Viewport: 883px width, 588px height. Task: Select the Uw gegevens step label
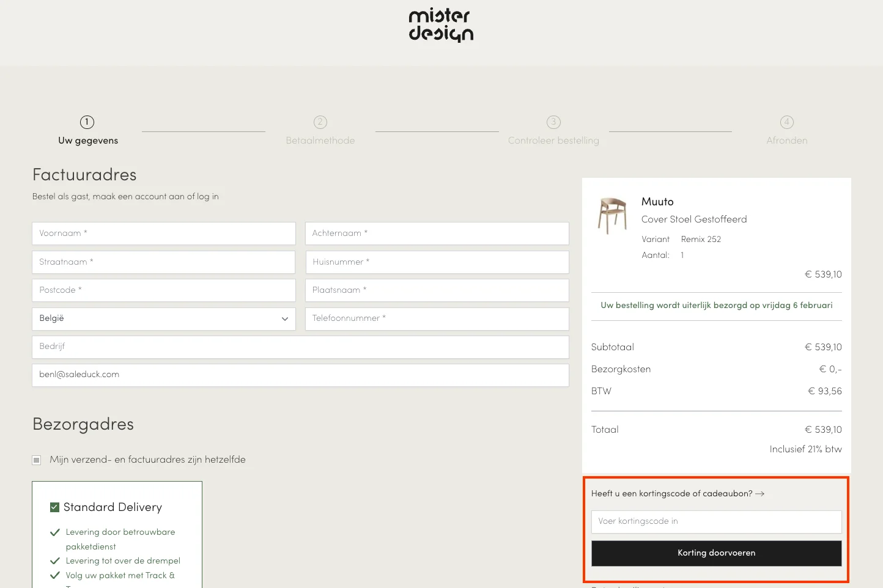(88, 141)
